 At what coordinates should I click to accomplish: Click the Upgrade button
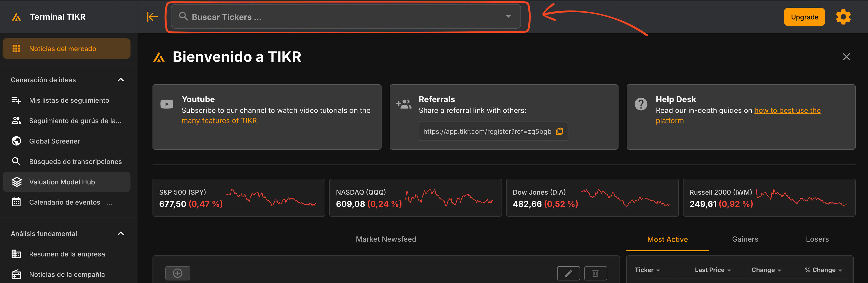[804, 17]
